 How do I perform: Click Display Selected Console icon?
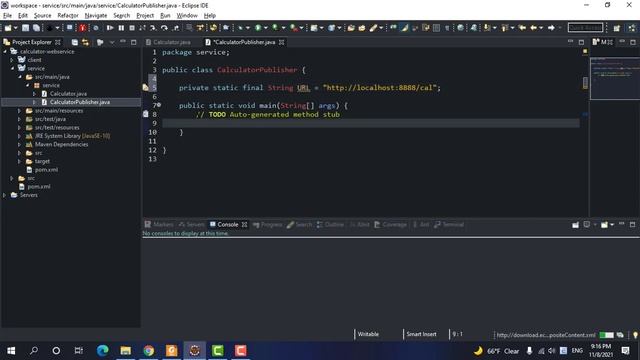coord(587,225)
